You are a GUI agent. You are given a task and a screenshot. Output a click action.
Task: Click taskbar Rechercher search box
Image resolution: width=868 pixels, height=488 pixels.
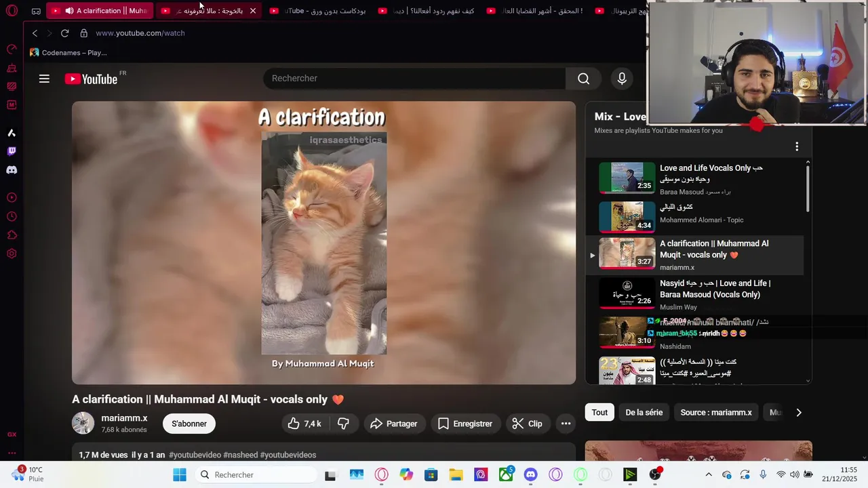(256, 475)
